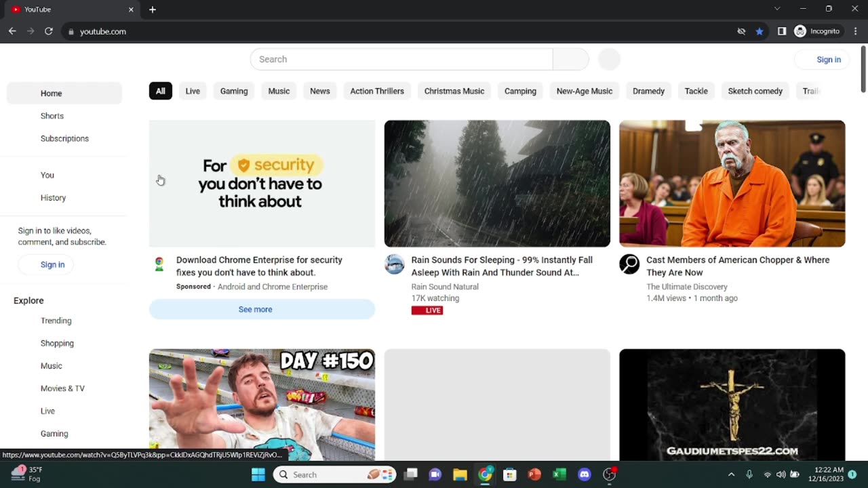Viewport: 868px width, 488px height.
Task: Open the Chrome side panel icon
Action: tap(782, 31)
